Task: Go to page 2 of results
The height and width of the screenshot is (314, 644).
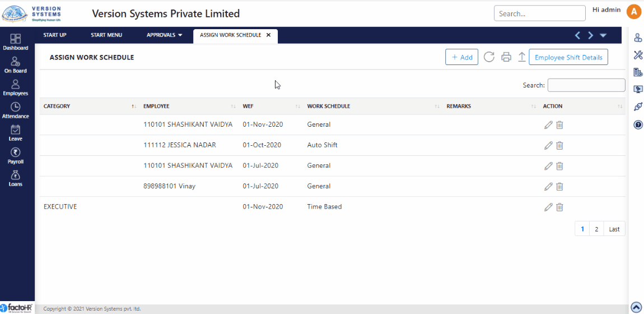Action: click(596, 229)
